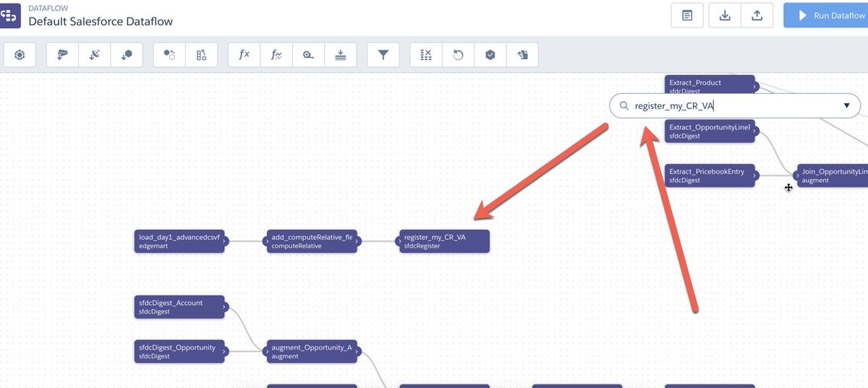This screenshot has width=868, height=388.
Task: Open the datasetBuilder tool
Action: 20,55
